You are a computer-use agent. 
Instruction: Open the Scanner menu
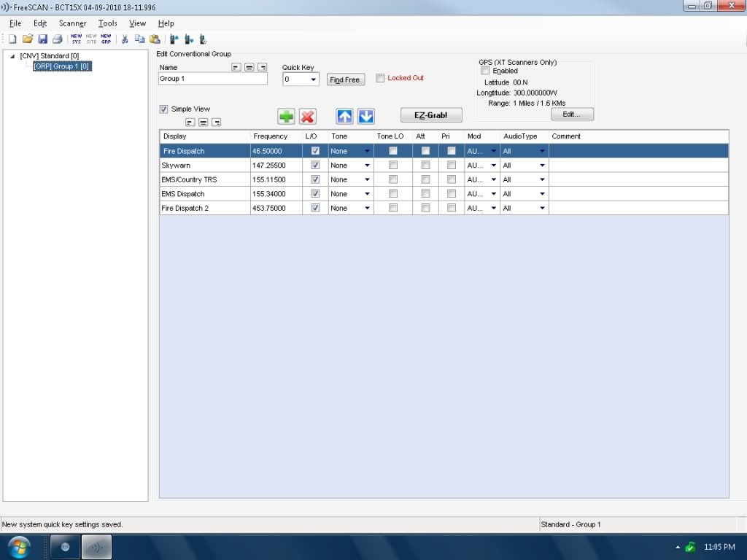pyautogui.click(x=72, y=23)
